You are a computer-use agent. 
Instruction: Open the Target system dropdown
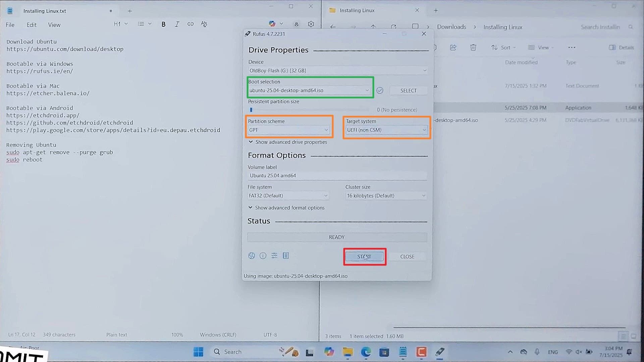coord(386,130)
